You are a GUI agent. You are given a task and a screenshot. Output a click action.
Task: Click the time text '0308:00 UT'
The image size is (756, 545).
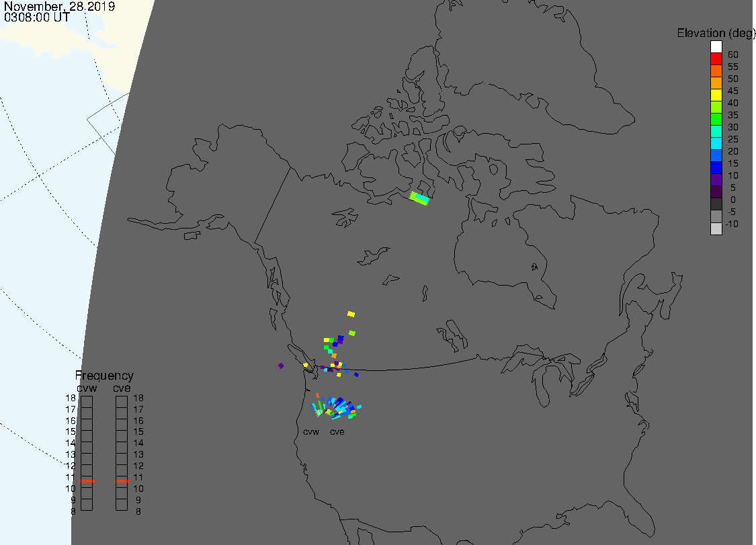point(37,17)
